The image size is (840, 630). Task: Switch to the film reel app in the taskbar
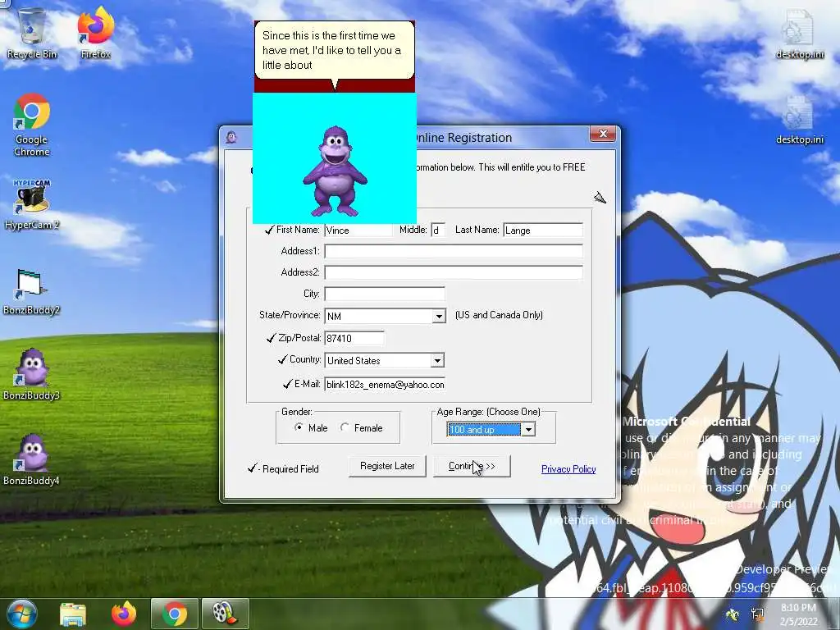(225, 614)
